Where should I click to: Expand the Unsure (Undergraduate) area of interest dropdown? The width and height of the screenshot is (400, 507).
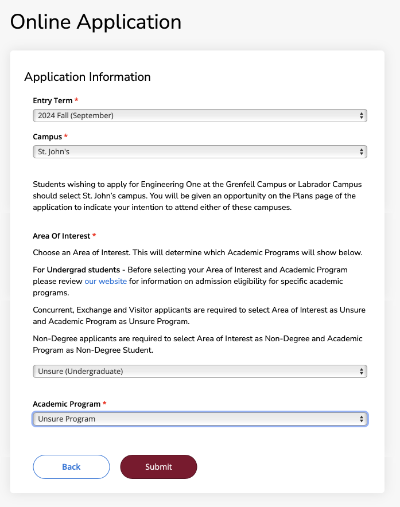pyautogui.click(x=200, y=371)
